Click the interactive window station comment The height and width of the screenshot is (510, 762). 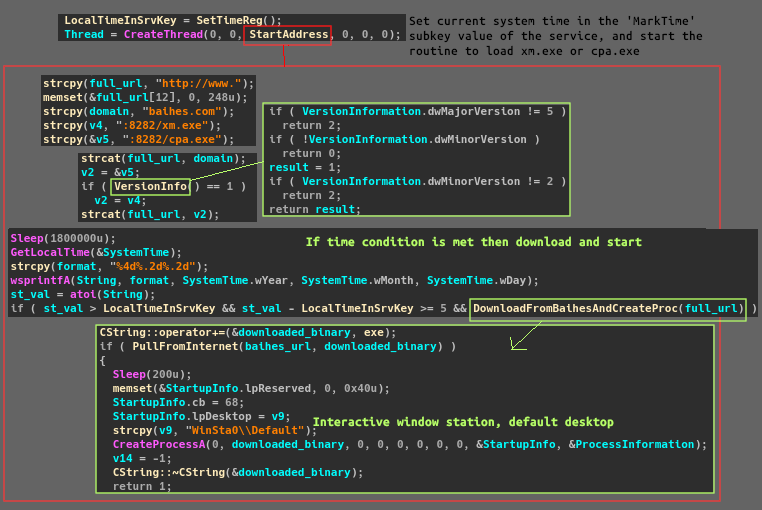[463, 422]
